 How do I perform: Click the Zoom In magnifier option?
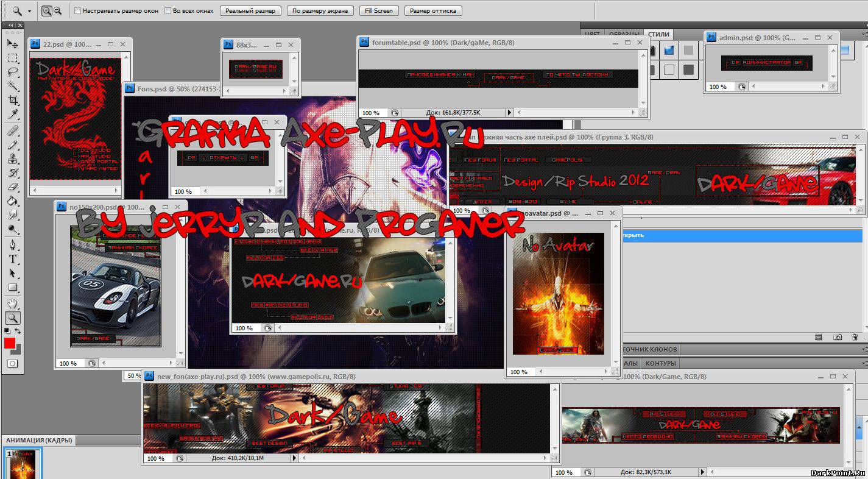click(46, 10)
